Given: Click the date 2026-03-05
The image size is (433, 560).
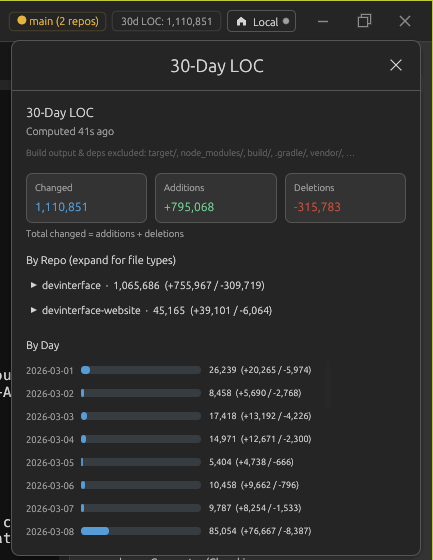Looking at the screenshot, I should [50, 462].
